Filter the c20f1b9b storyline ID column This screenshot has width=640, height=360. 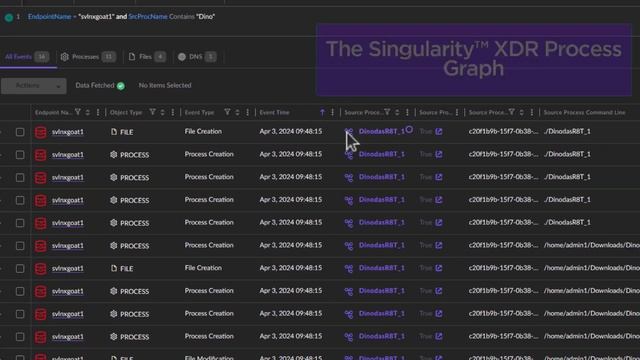click(x=511, y=112)
